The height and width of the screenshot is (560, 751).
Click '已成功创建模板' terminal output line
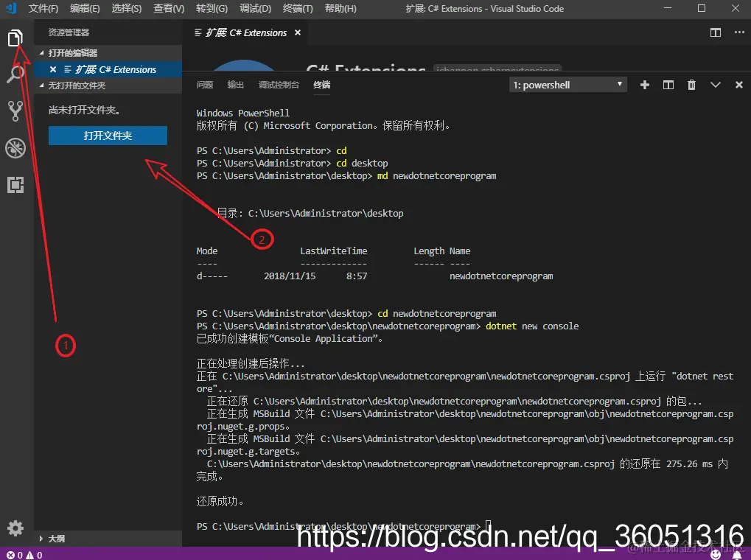pyautogui.click(x=290, y=339)
